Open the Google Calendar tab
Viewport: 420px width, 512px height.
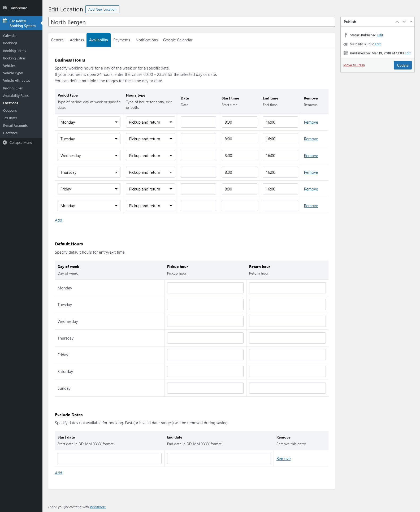click(x=178, y=40)
